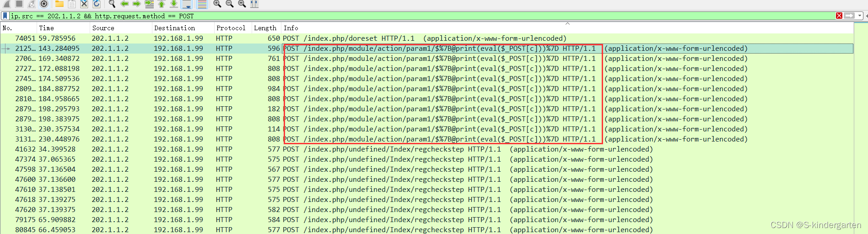Save this capture file
This screenshot has width=868, height=234.
click(x=72, y=4)
